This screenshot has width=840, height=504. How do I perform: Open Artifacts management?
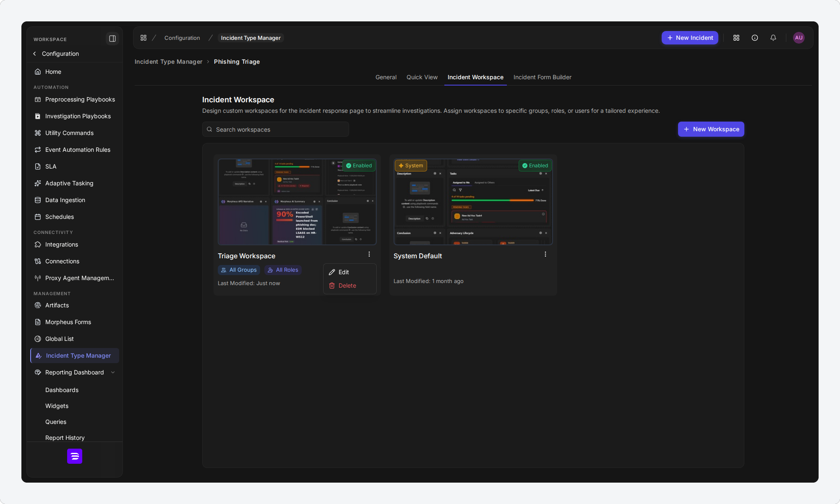(75, 305)
